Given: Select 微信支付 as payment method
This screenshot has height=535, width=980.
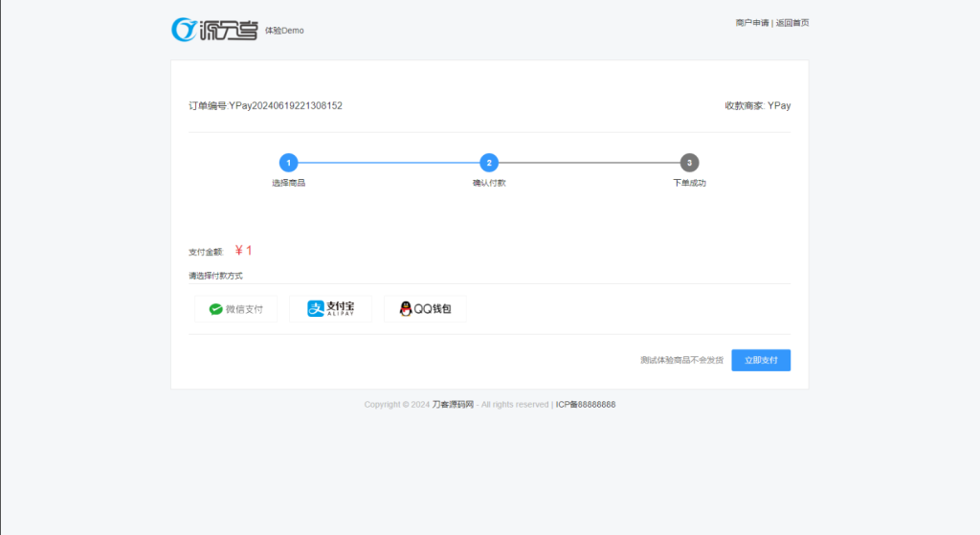Looking at the screenshot, I should pyautogui.click(x=235, y=309).
